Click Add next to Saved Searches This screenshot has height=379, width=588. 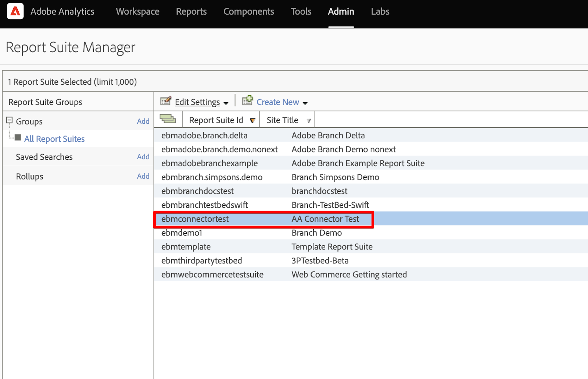click(x=143, y=157)
